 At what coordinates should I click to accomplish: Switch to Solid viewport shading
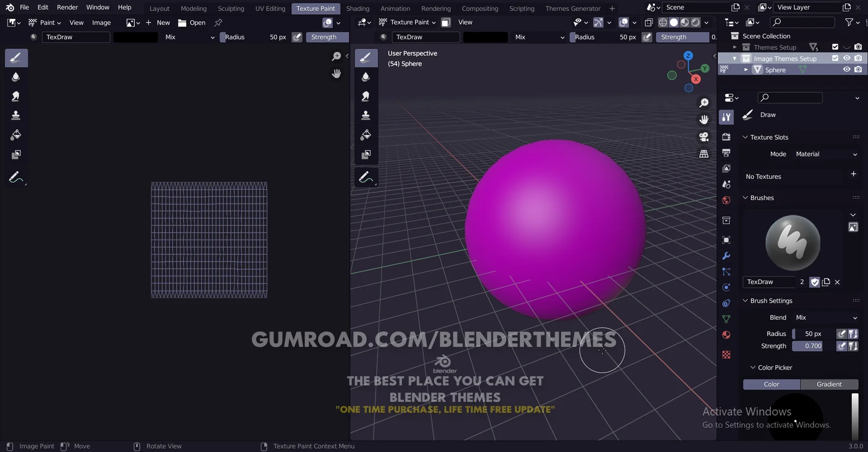(x=674, y=22)
